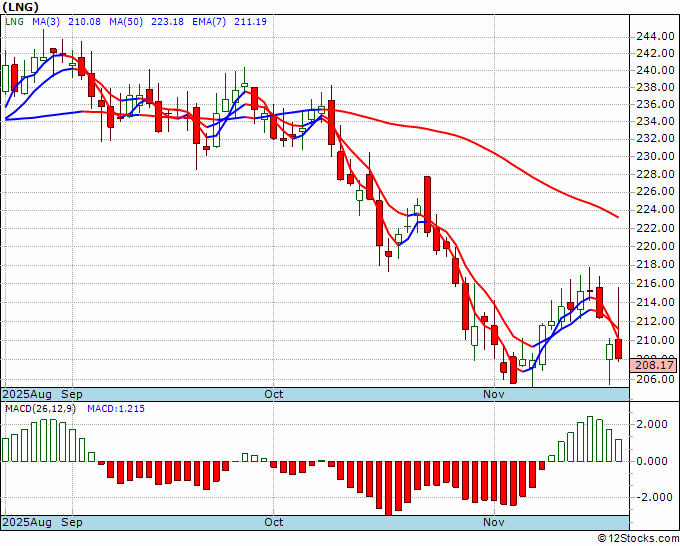
Task: Click Nov on the price chart date axis
Action: (x=494, y=394)
